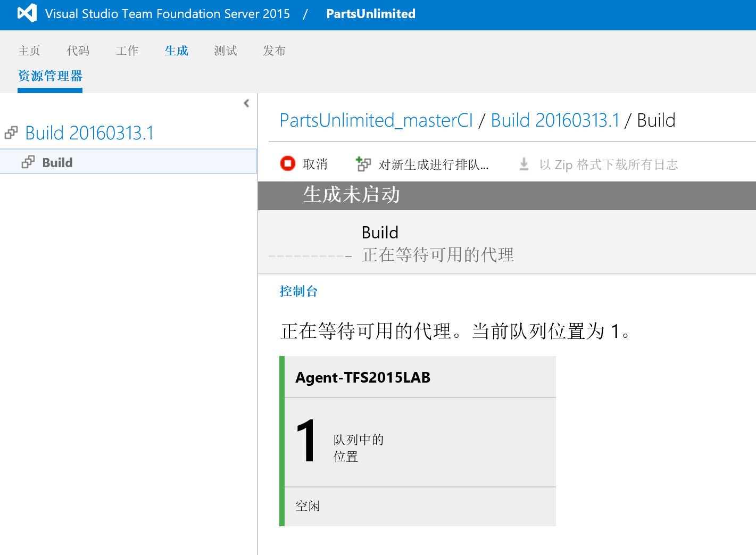Click the icon next to the Build tree node
The image size is (756, 555).
click(x=28, y=162)
